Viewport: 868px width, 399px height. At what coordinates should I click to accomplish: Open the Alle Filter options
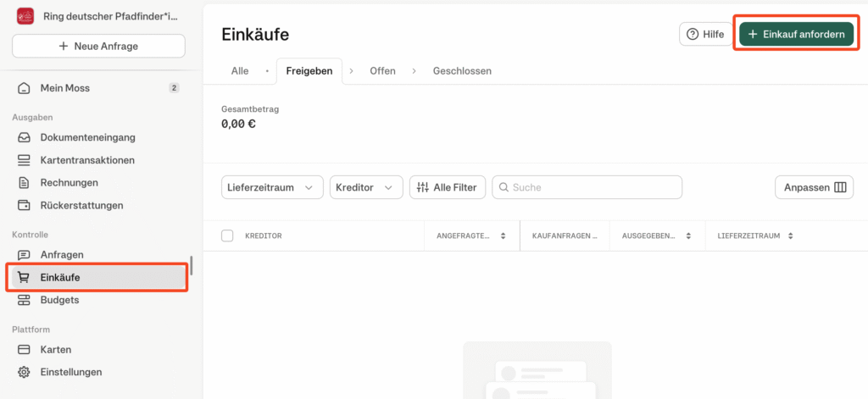[x=447, y=187]
